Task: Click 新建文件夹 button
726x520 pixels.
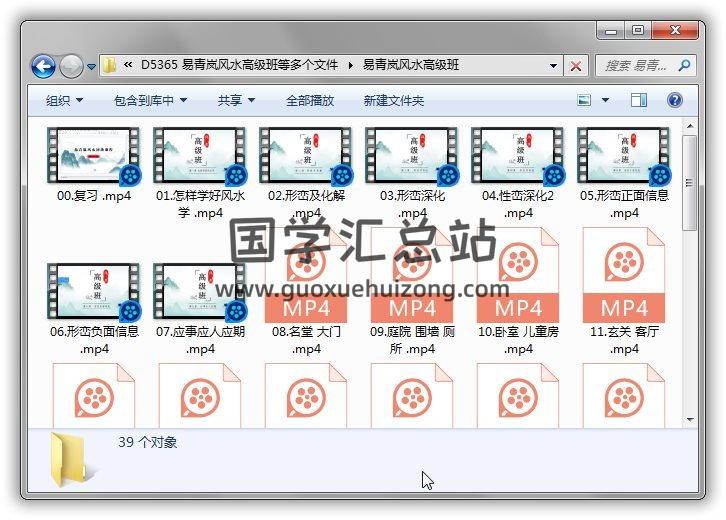Action: (394, 100)
